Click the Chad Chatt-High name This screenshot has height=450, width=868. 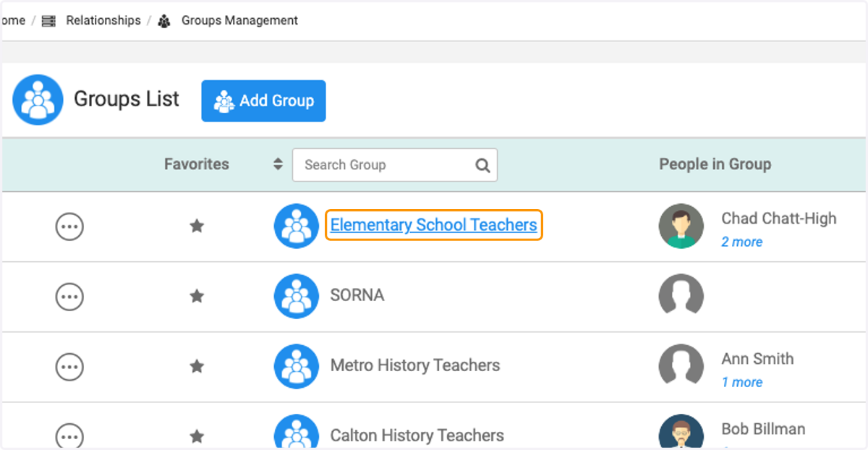[x=779, y=218]
